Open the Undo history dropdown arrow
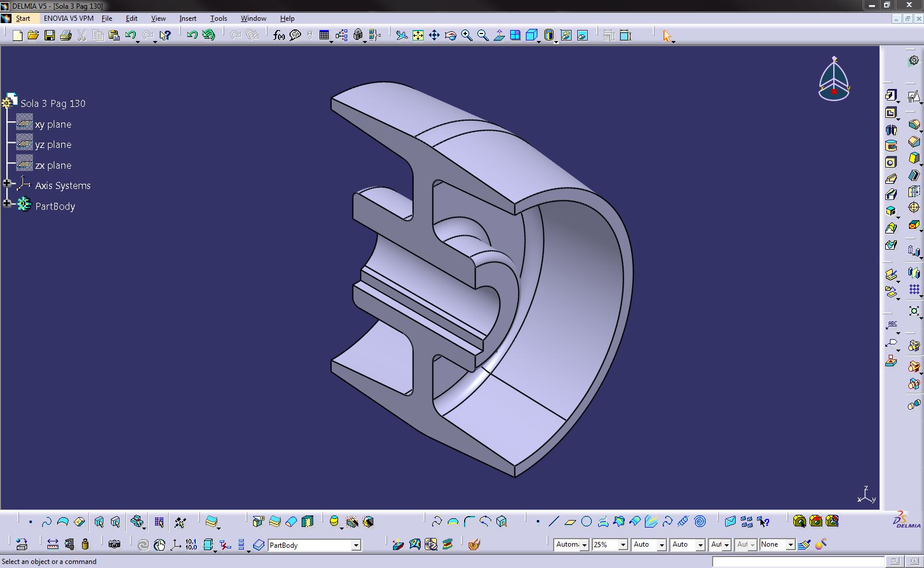Image resolution: width=924 pixels, height=568 pixels. click(139, 41)
